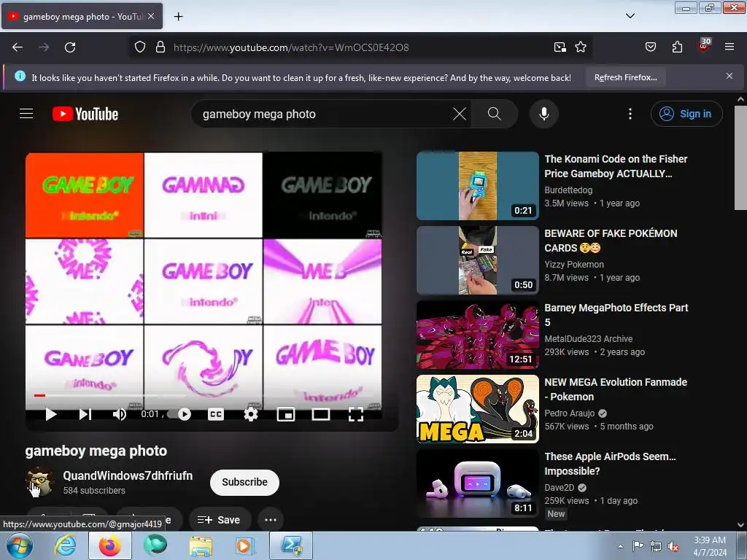Viewport: 747px width, 560px height.
Task: Start voice search with the microphone
Action: pyautogui.click(x=543, y=114)
